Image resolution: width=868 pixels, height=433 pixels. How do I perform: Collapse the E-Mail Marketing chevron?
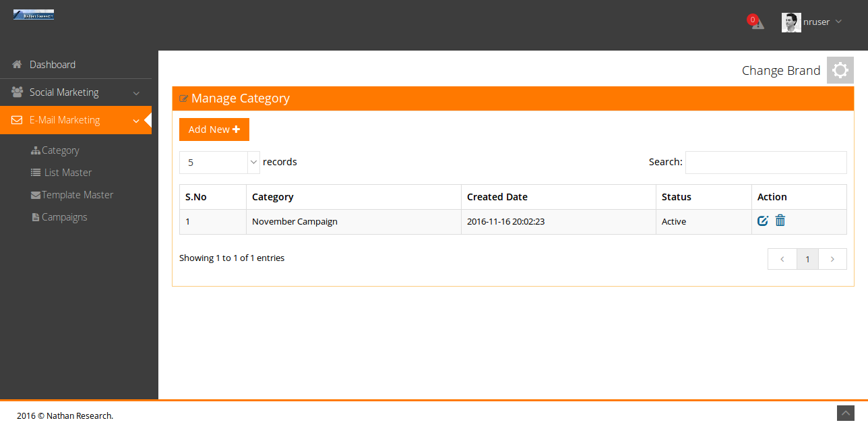click(136, 121)
